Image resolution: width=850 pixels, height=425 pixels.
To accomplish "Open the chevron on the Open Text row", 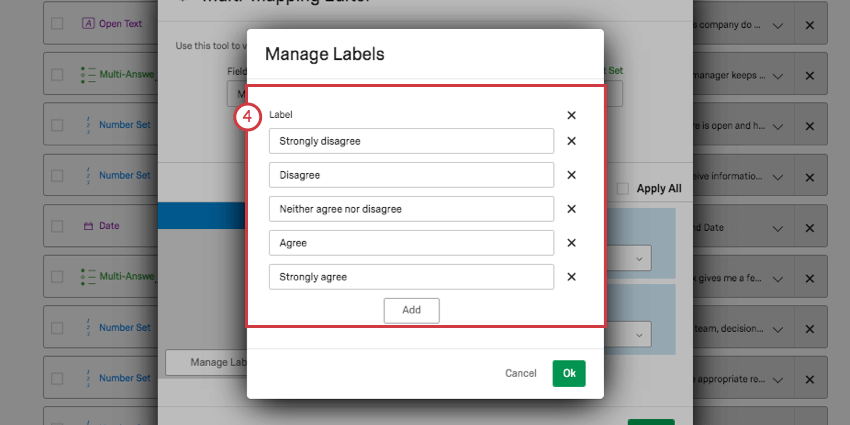I will (777, 25).
